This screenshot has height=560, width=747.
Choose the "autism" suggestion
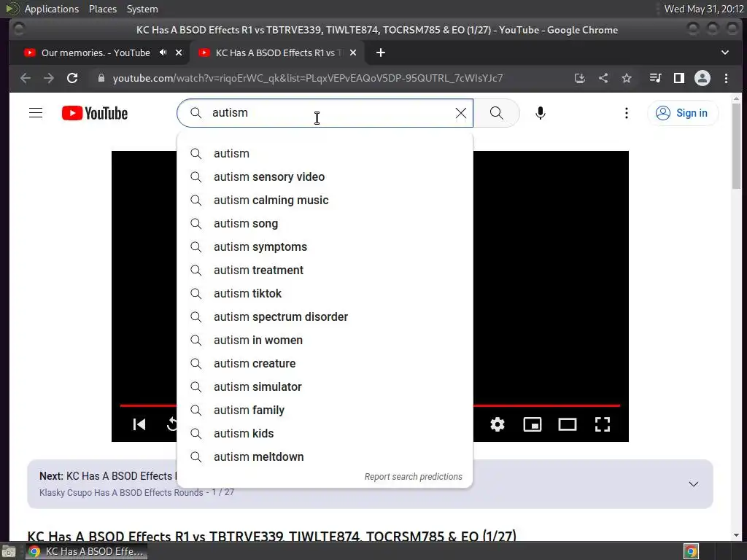click(325, 153)
